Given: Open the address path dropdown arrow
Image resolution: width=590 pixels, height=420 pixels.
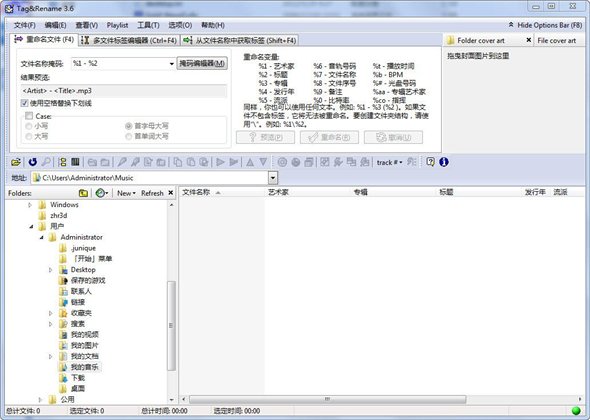Looking at the screenshot, I should (273, 178).
